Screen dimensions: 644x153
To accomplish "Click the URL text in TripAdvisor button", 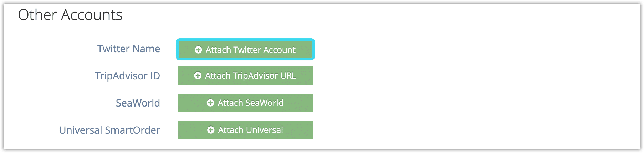I will (x=288, y=76).
